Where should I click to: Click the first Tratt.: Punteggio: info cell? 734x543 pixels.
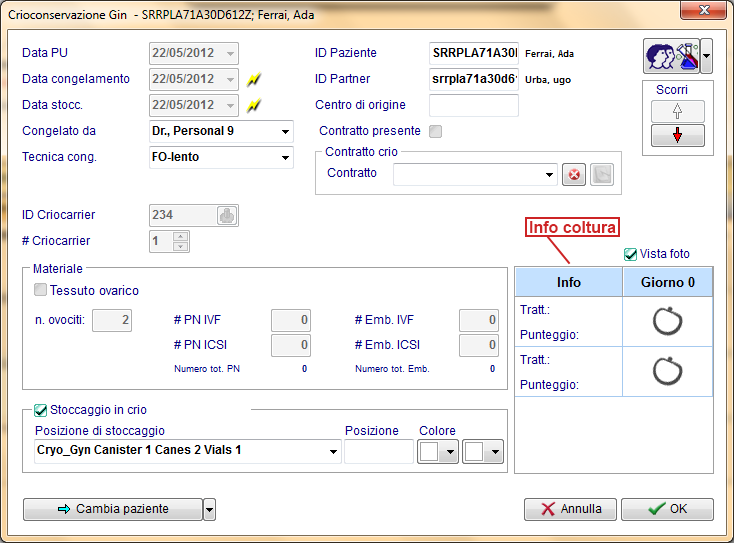(x=569, y=322)
